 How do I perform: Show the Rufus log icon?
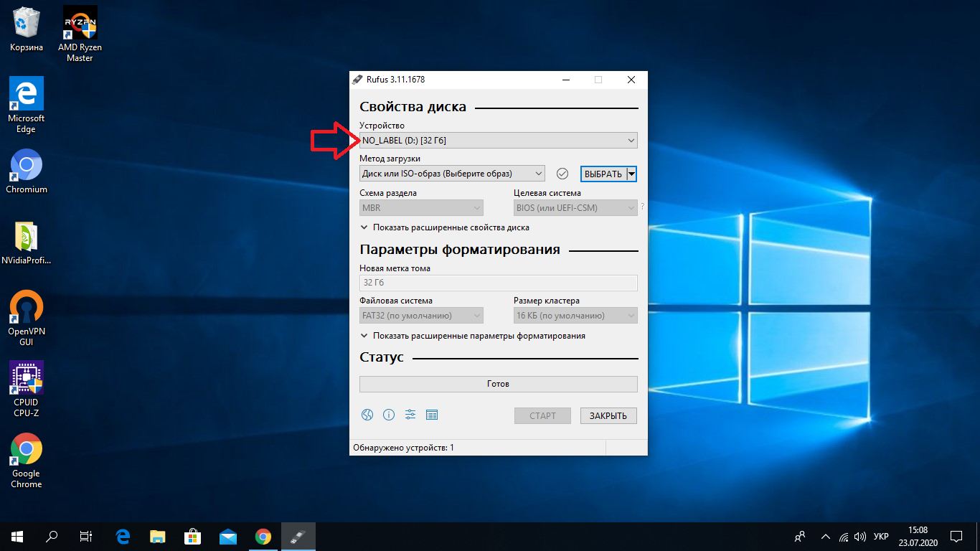point(432,415)
